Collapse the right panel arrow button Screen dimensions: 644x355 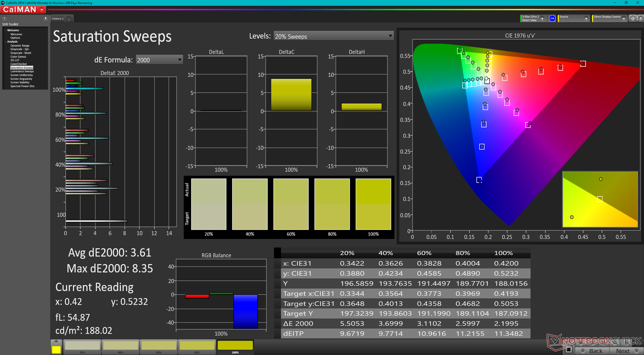640,18
